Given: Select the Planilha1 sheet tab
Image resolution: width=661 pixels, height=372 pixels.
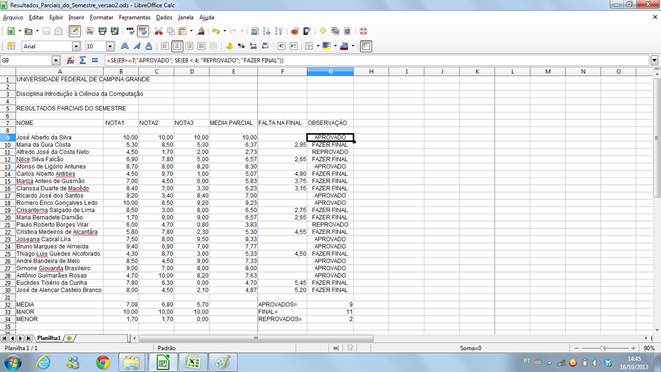Looking at the screenshot, I should (48, 338).
